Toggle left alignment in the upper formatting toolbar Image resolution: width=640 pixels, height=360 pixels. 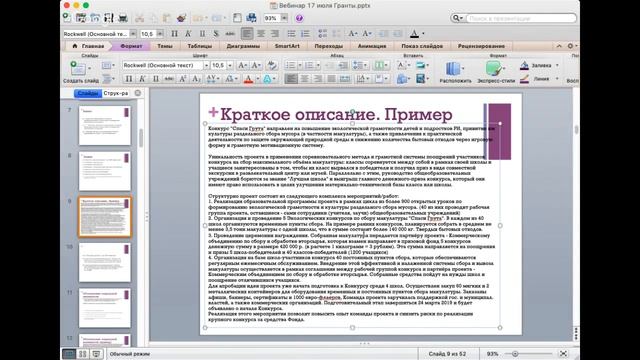[247, 34]
